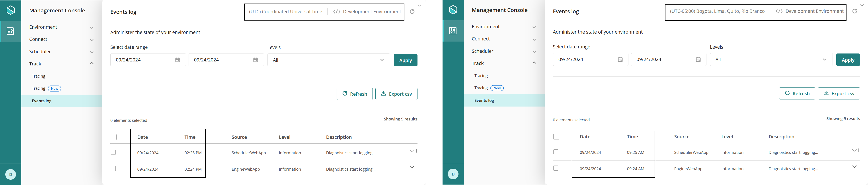
Task: Click the top-right collapse chevron in the UTC console
Action: pyautogui.click(x=419, y=5)
